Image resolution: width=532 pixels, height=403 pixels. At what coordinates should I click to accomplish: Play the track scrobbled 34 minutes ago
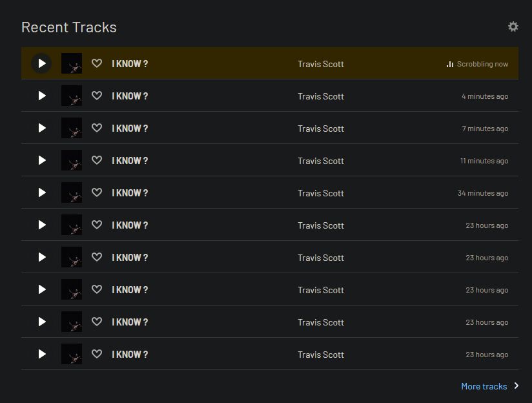click(x=41, y=192)
